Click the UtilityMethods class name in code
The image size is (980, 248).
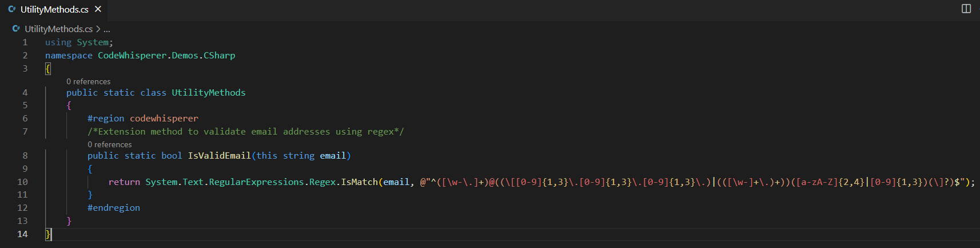(208, 92)
